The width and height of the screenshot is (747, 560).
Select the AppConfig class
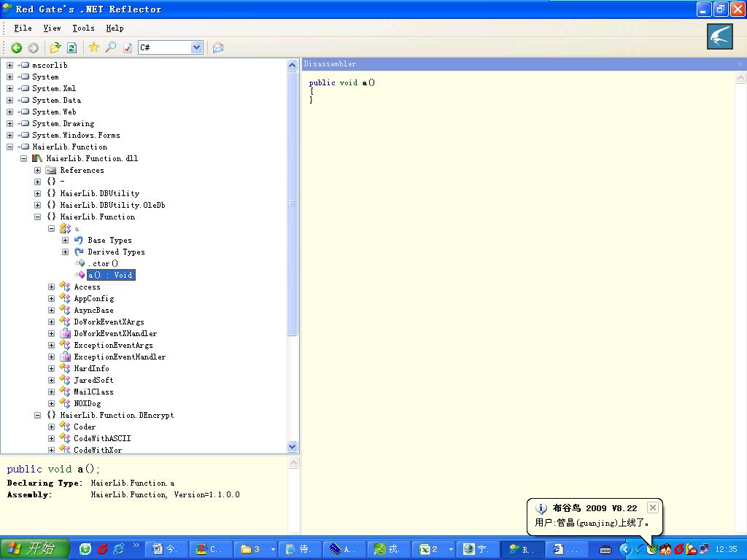(x=94, y=298)
